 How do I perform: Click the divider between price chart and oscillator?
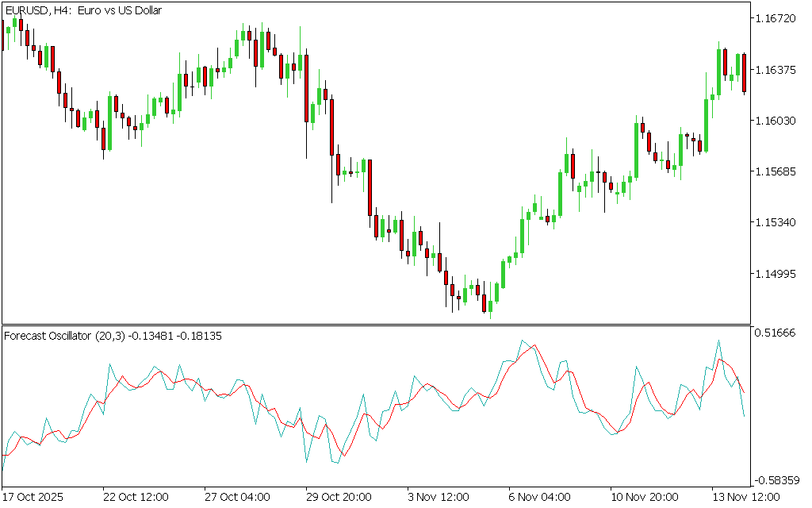(x=376, y=325)
